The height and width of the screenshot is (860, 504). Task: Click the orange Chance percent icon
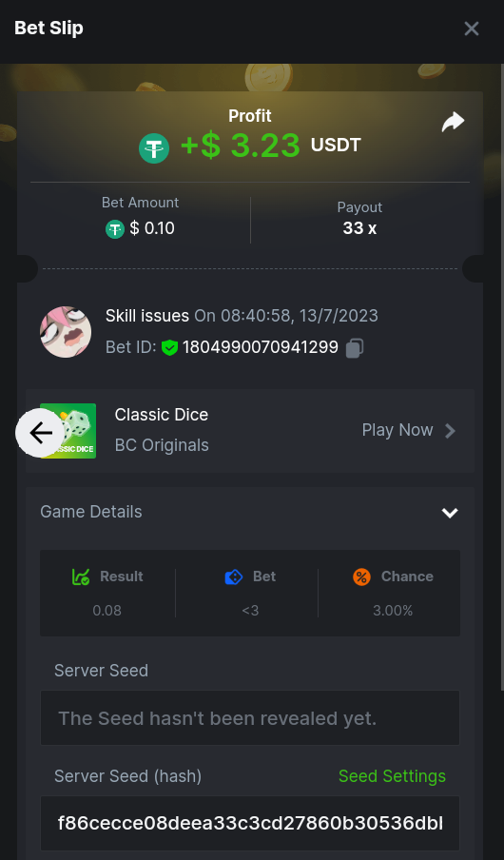362,577
